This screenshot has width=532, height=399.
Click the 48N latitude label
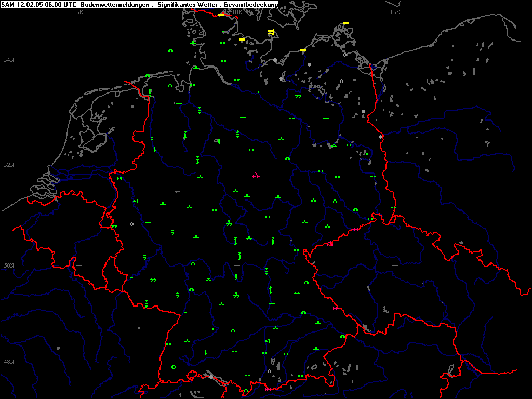click(x=9, y=362)
